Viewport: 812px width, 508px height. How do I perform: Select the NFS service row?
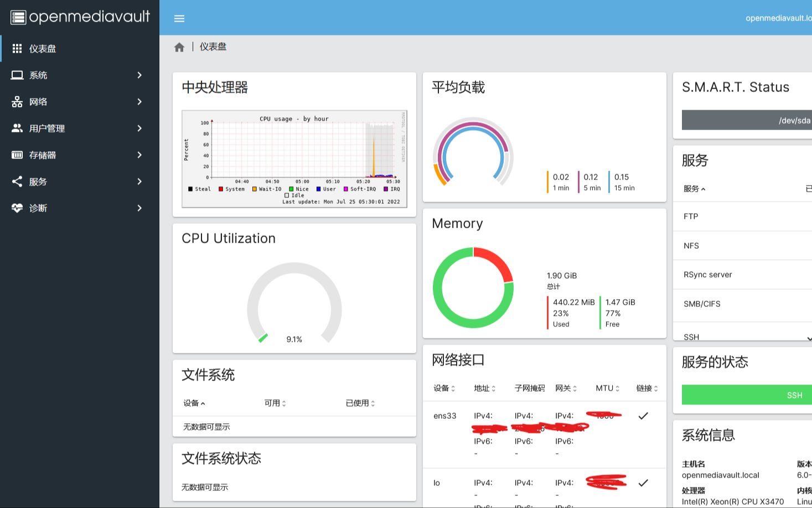click(x=742, y=245)
